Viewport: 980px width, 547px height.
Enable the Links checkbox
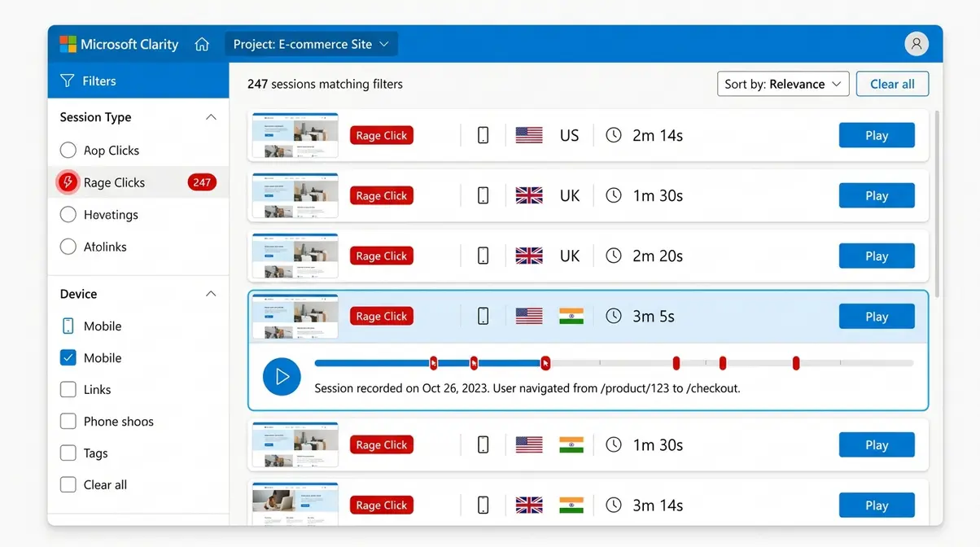coord(68,389)
